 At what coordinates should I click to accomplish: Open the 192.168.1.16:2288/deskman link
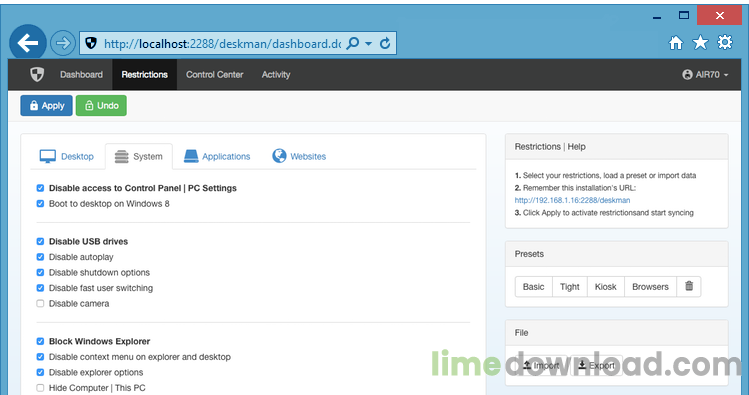tap(572, 200)
